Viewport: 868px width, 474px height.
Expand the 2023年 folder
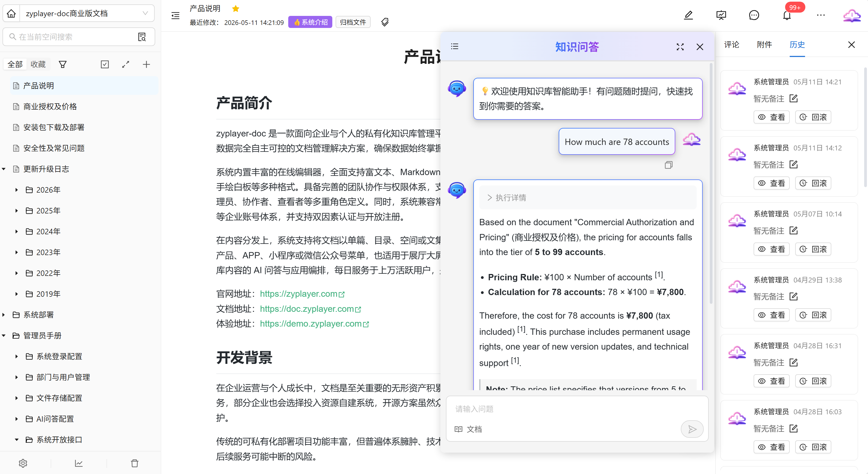16,252
